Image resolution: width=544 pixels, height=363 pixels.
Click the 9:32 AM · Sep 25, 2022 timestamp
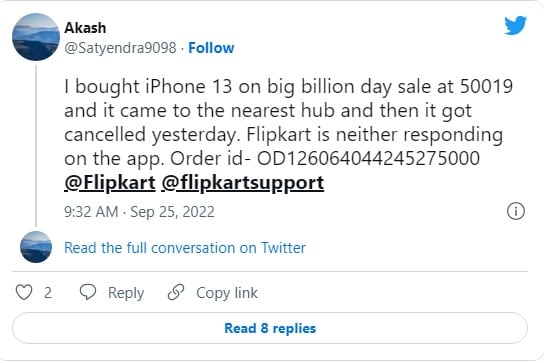pos(139,212)
